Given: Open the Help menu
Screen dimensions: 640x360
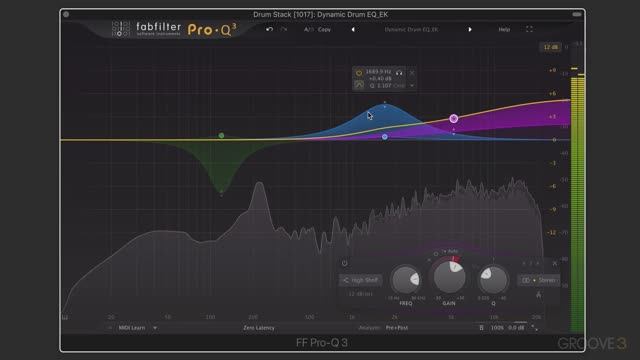Looking at the screenshot, I should 504,29.
